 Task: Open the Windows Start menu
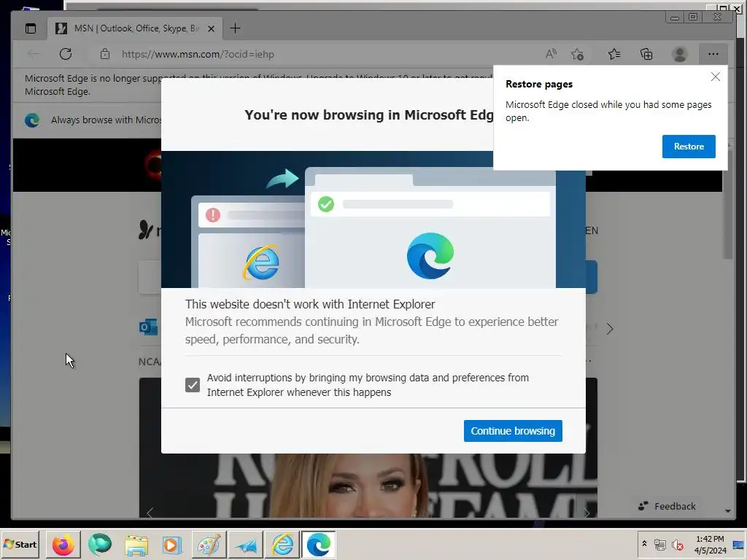click(x=20, y=544)
